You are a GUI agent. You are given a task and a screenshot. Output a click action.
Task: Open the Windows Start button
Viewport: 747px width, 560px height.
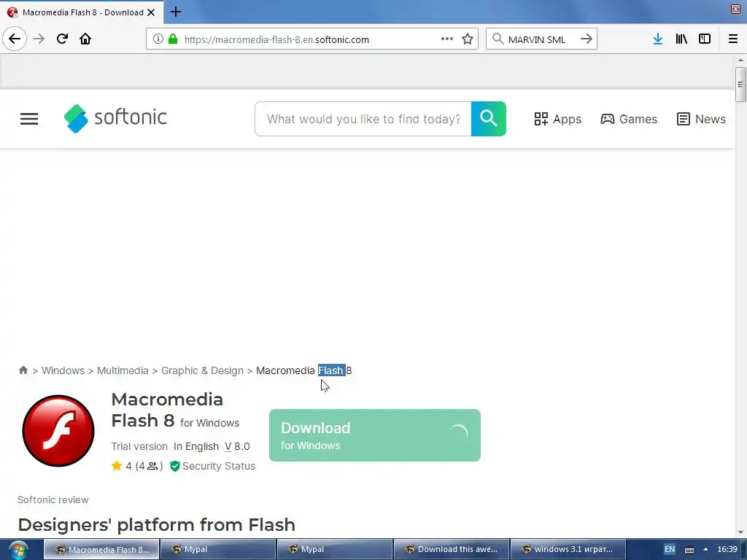(x=18, y=550)
